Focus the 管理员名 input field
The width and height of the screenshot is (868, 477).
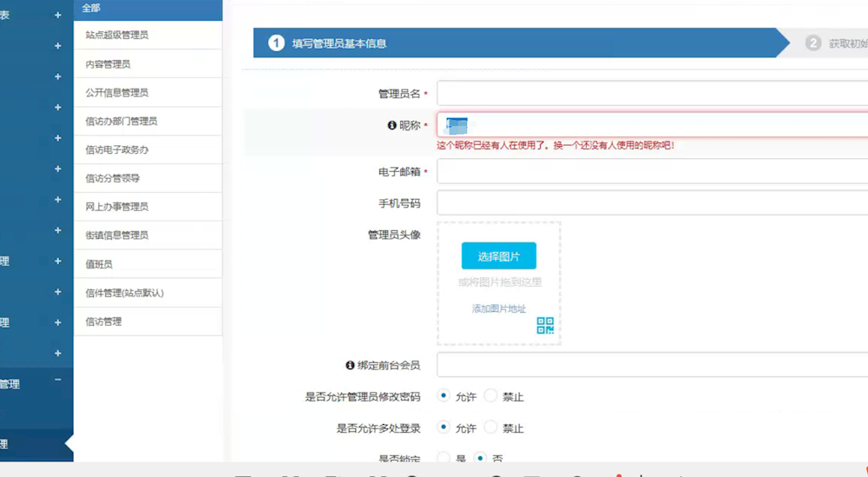point(651,93)
